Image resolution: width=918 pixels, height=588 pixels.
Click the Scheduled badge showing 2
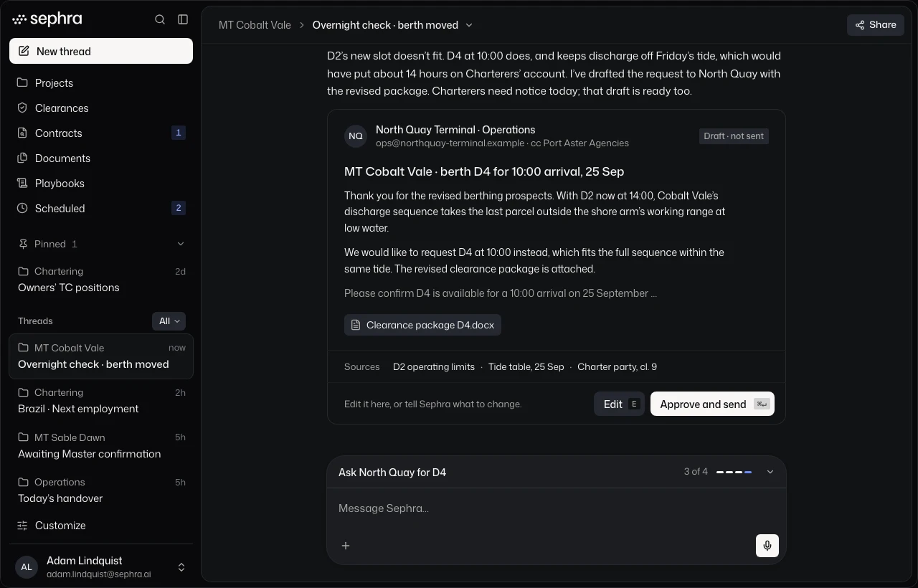point(179,208)
